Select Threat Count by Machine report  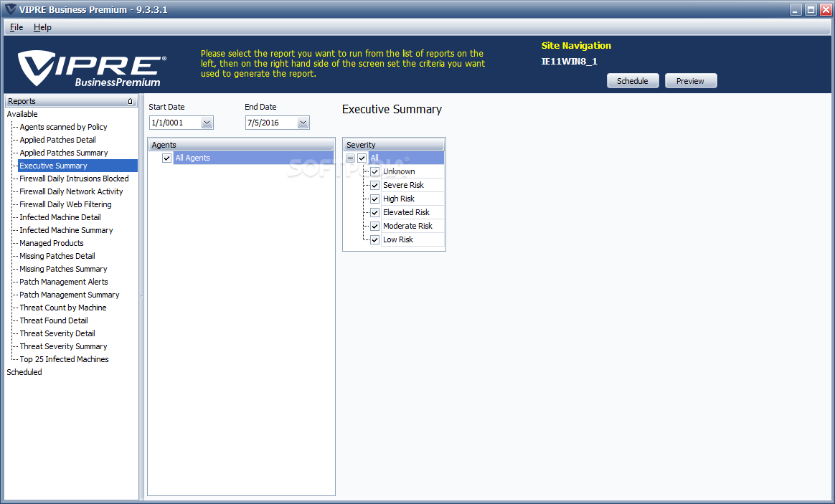coord(63,308)
